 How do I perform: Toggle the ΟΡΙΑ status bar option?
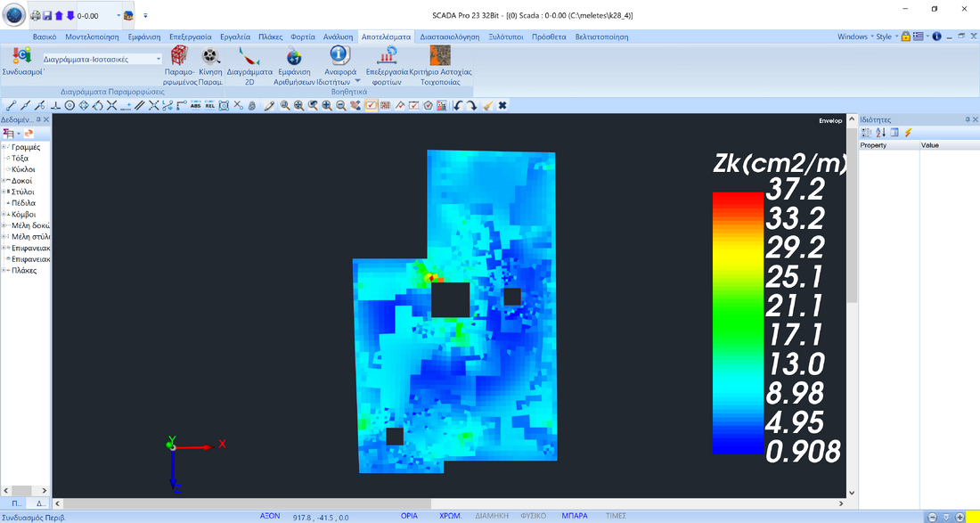(x=409, y=516)
